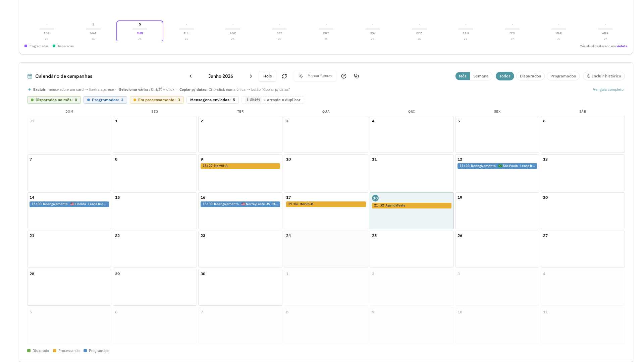Click the Shift + arraste = duplicar hint
This screenshot has width=644, height=362.
[x=273, y=100]
